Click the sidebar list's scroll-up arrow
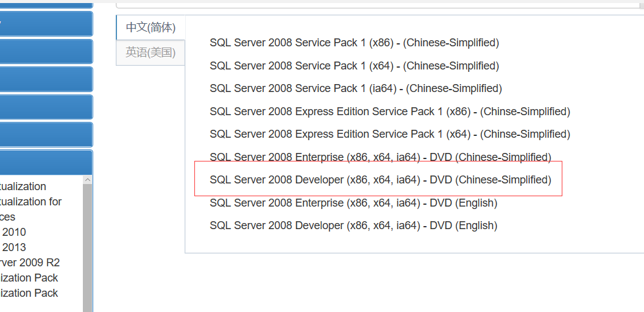 point(88,180)
